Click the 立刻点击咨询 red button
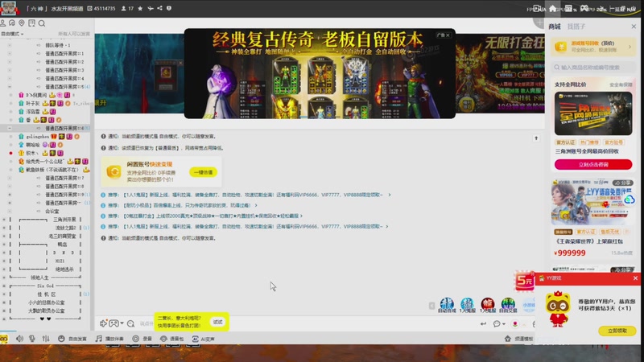The width and height of the screenshot is (644, 362). 593,165
